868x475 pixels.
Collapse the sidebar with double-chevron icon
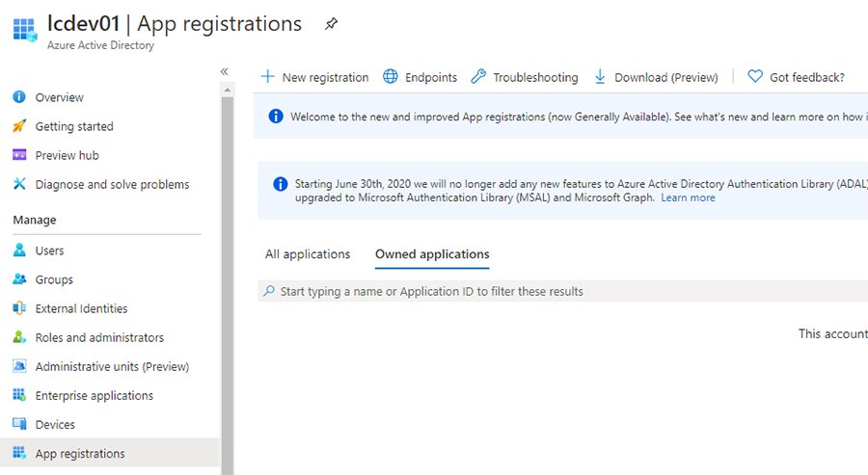pyautogui.click(x=224, y=71)
